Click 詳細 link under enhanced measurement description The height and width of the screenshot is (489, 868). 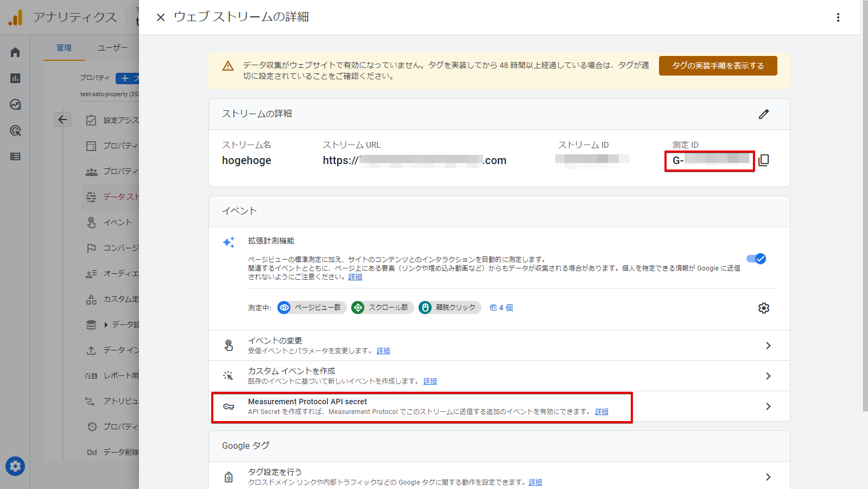355,277
